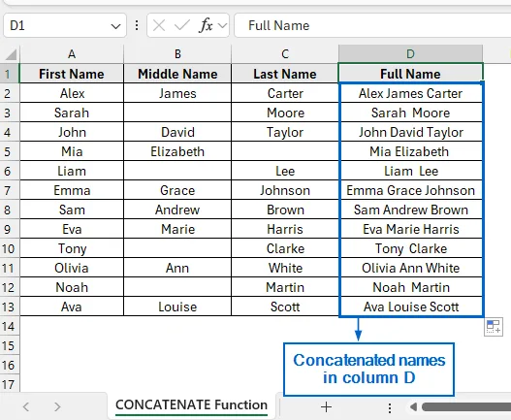Click the Select All corner triangle
This screenshot has width=511, height=420.
coord(11,54)
